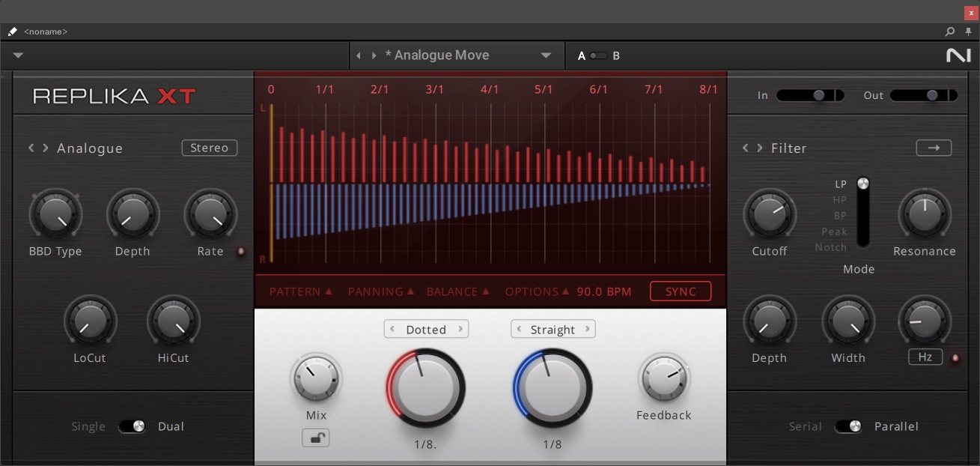Screen dimensions: 980x466
Task: Select LP filter mode
Action: coord(841,184)
